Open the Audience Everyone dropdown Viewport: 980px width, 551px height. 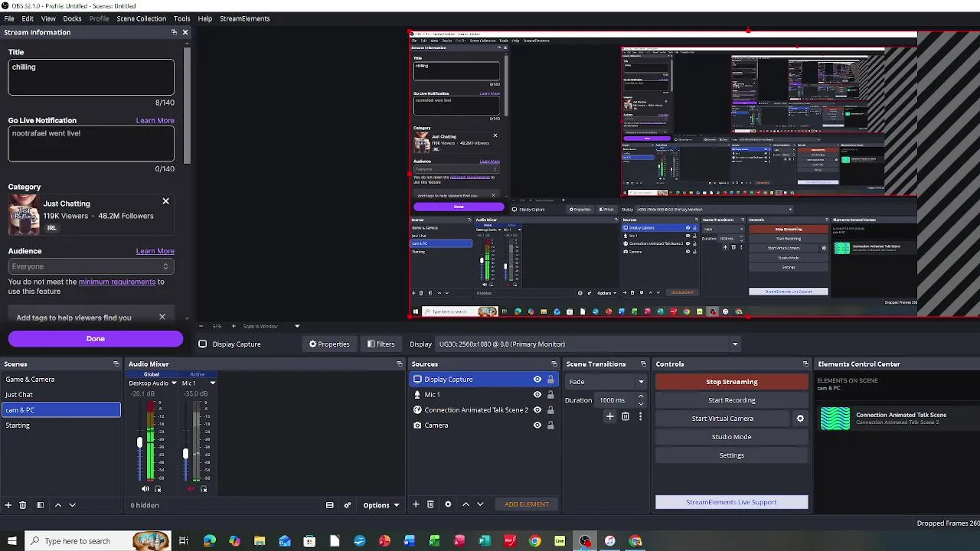(x=91, y=266)
